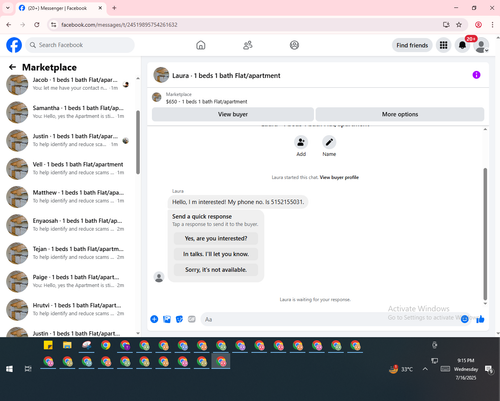Open a new browser tab
500x401 pixels.
click(114, 8)
